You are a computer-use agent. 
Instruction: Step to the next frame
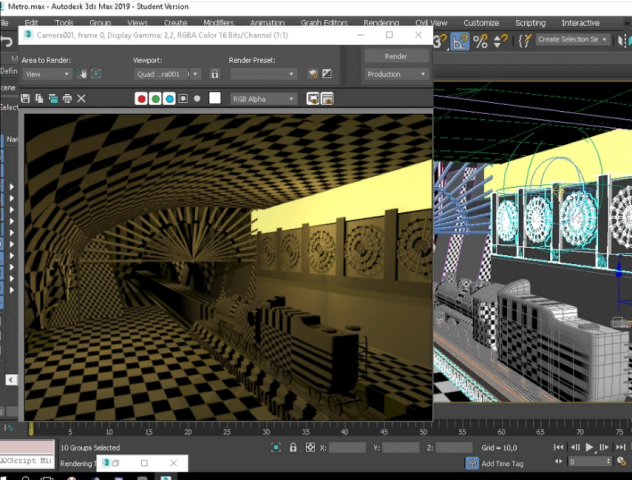click(604, 447)
